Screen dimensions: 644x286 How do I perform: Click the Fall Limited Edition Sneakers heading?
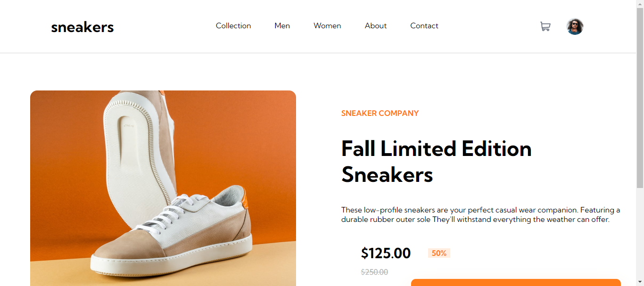(x=437, y=162)
